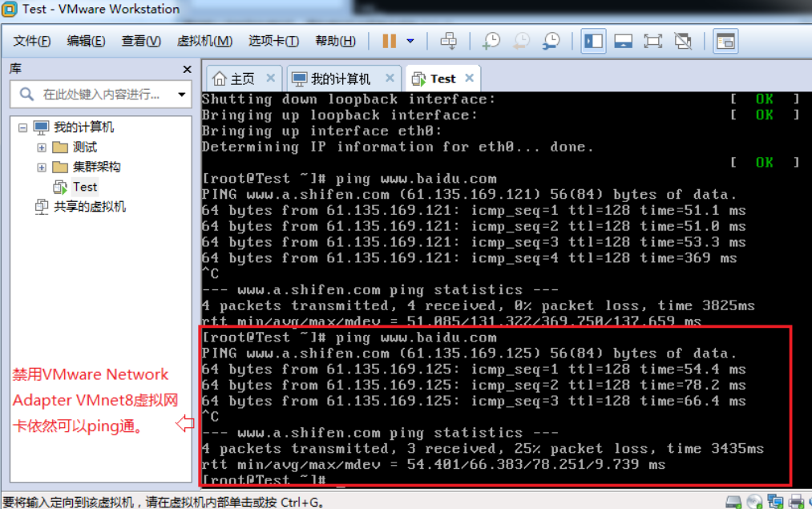
Task: Click inside the VM terminal console
Action: tap(507, 290)
